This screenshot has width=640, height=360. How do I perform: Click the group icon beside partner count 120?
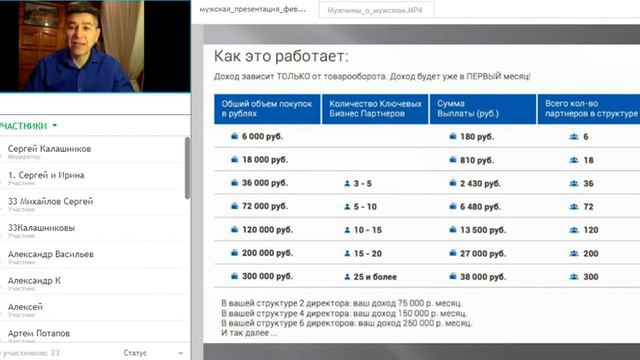pos(574,230)
